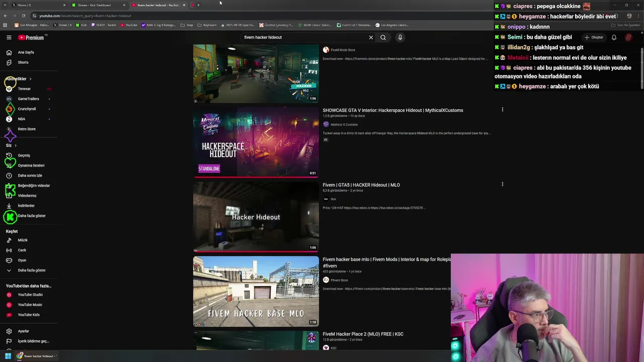644x362 pixels.
Task: Open the NBA subscription channel
Action: coord(29,119)
